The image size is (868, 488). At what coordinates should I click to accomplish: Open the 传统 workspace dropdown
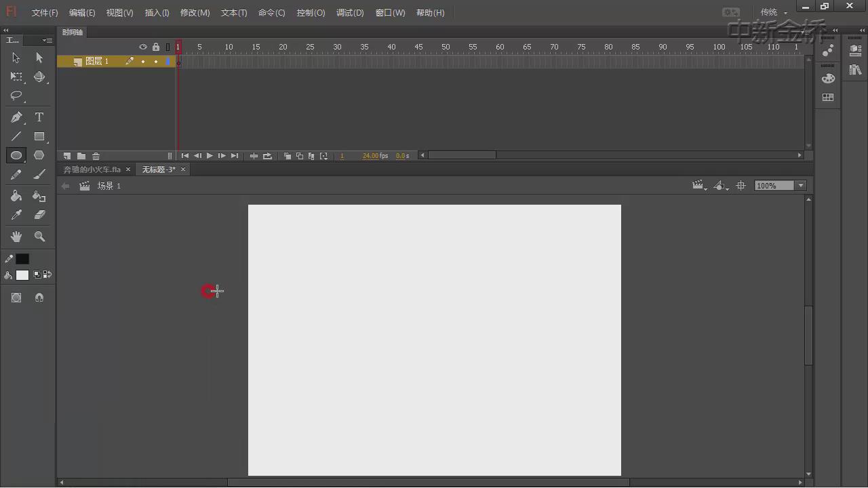click(x=774, y=12)
